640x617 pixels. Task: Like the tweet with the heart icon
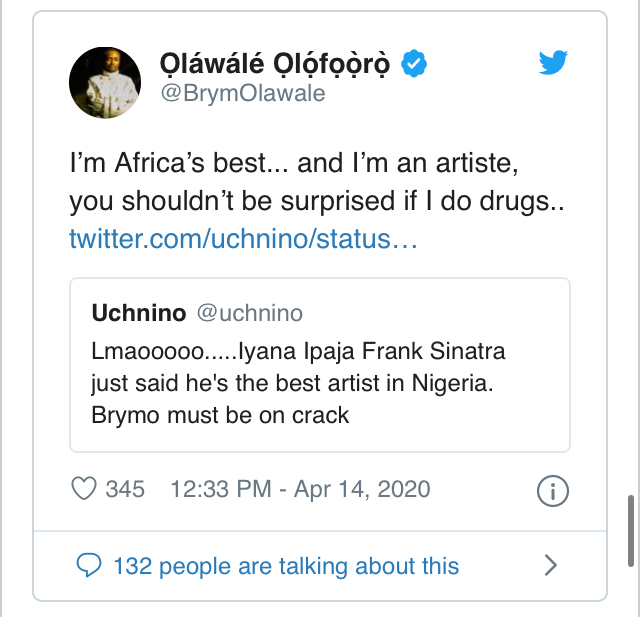click(84, 489)
